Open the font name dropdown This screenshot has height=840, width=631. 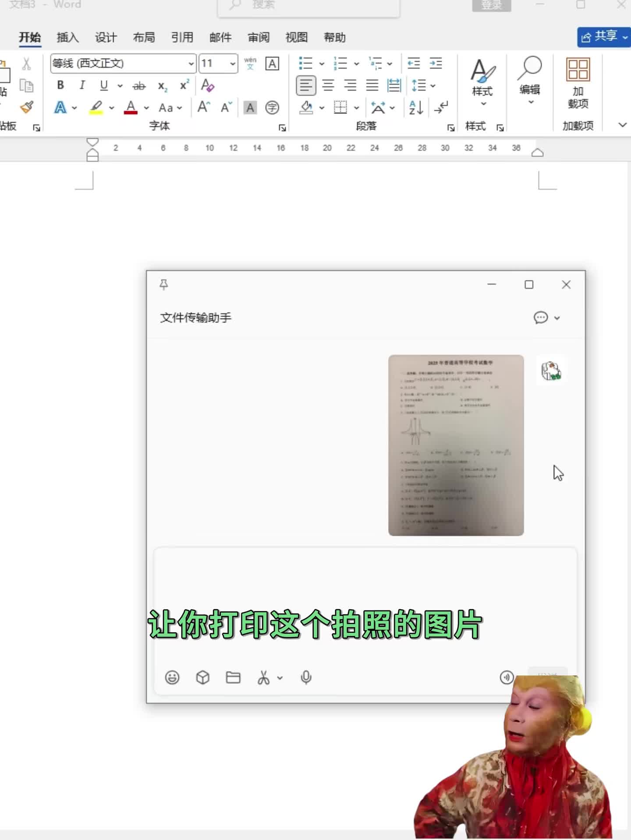click(191, 64)
